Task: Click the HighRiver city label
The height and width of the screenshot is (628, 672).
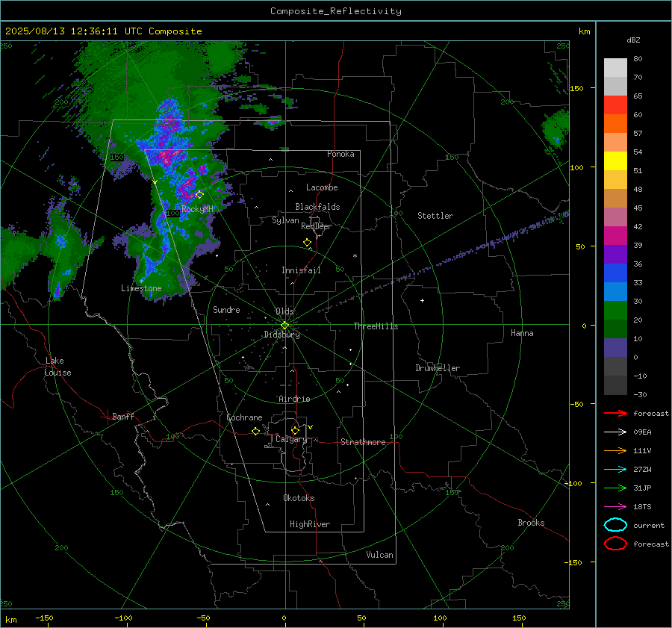Action: 310,524
